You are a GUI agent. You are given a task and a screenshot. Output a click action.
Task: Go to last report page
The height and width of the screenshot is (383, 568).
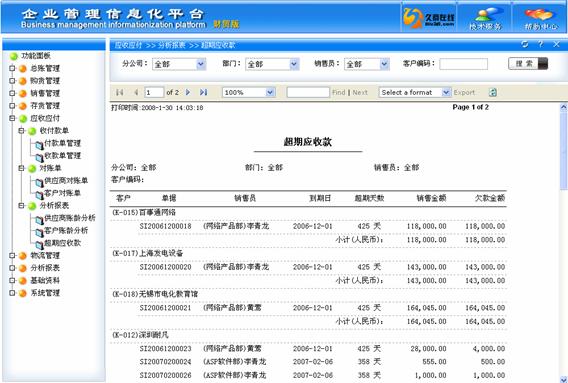(x=203, y=92)
